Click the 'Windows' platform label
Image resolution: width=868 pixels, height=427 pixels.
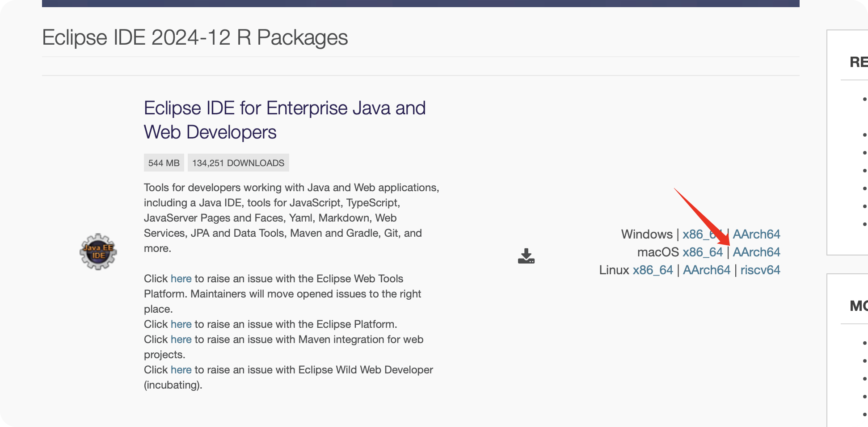pos(647,234)
